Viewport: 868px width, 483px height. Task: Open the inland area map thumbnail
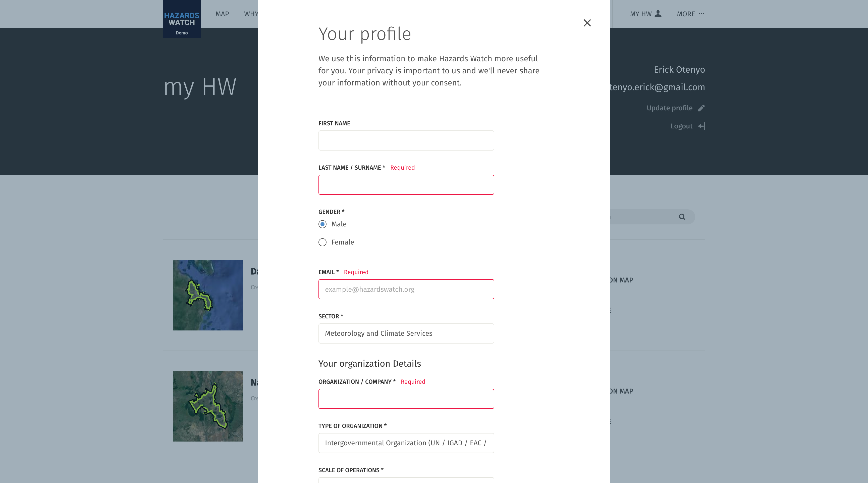208,406
